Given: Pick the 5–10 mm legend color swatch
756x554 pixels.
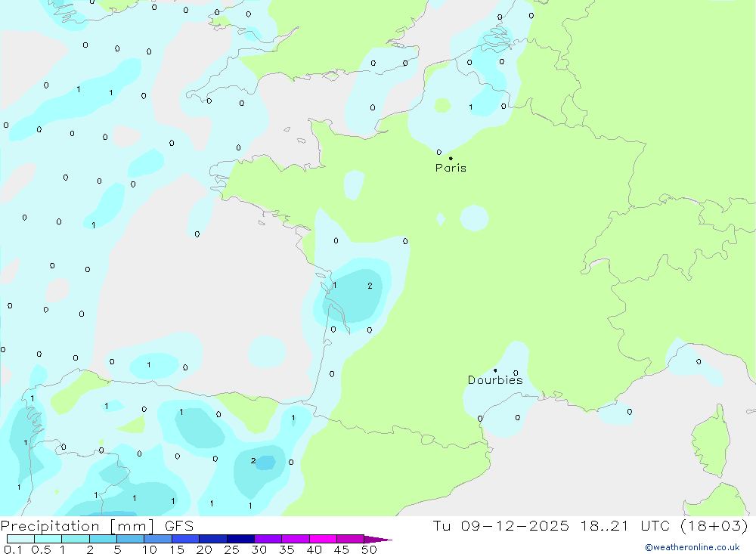Looking at the screenshot, I should tap(130, 539).
